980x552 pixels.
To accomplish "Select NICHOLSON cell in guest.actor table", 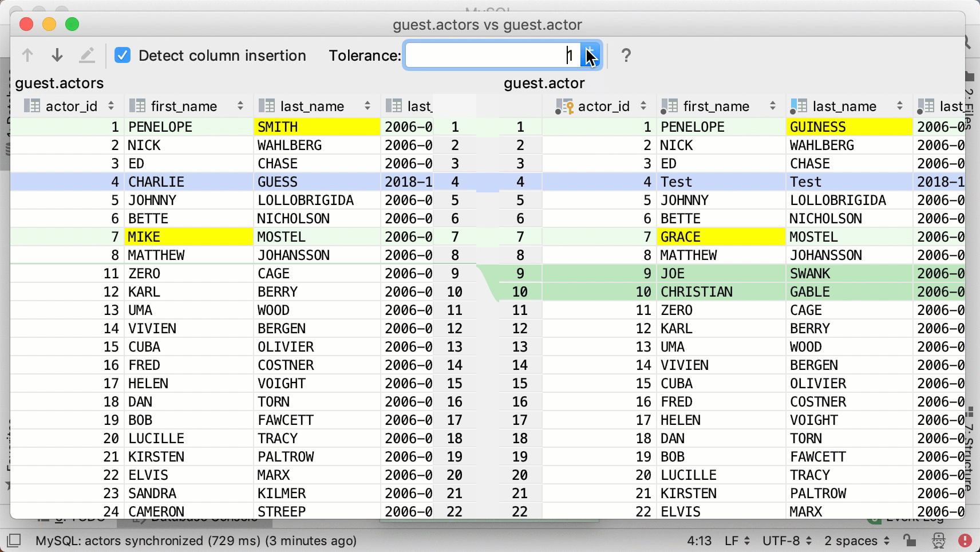I will tap(849, 219).
